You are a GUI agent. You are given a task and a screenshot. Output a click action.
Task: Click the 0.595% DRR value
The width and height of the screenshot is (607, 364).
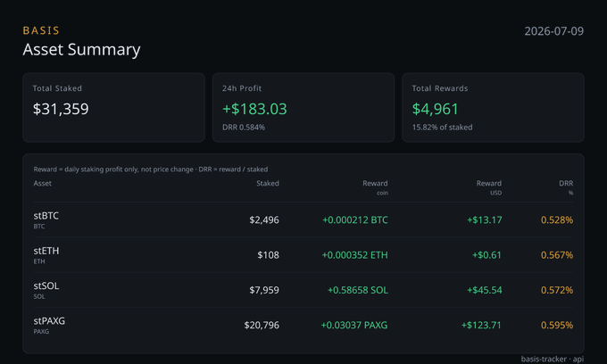(x=557, y=326)
